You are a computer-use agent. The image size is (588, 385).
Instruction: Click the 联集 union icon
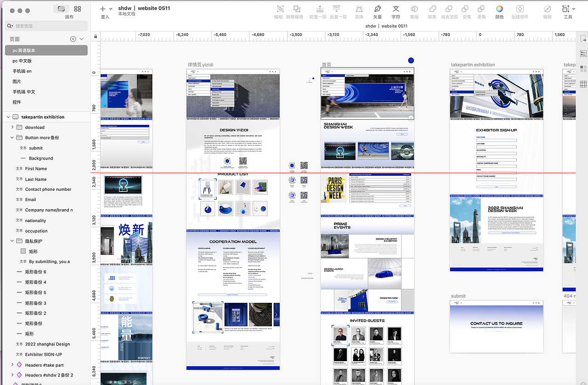pyautogui.click(x=432, y=9)
